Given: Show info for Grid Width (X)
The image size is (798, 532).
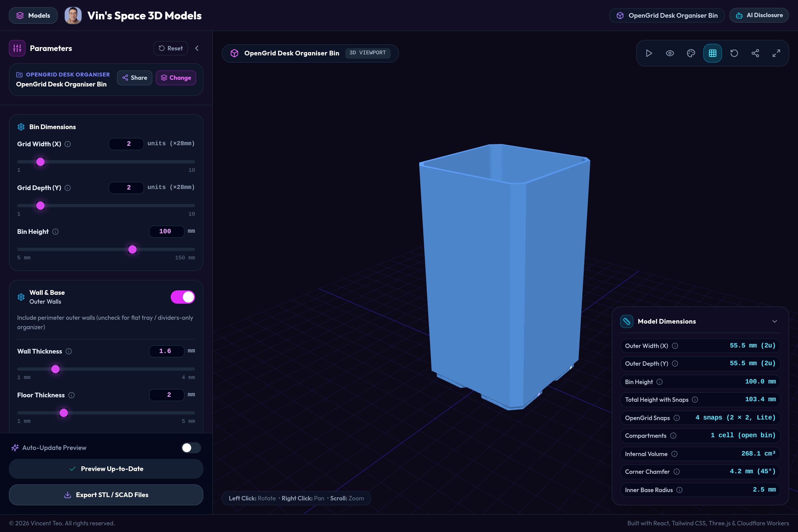Looking at the screenshot, I should 68,144.
